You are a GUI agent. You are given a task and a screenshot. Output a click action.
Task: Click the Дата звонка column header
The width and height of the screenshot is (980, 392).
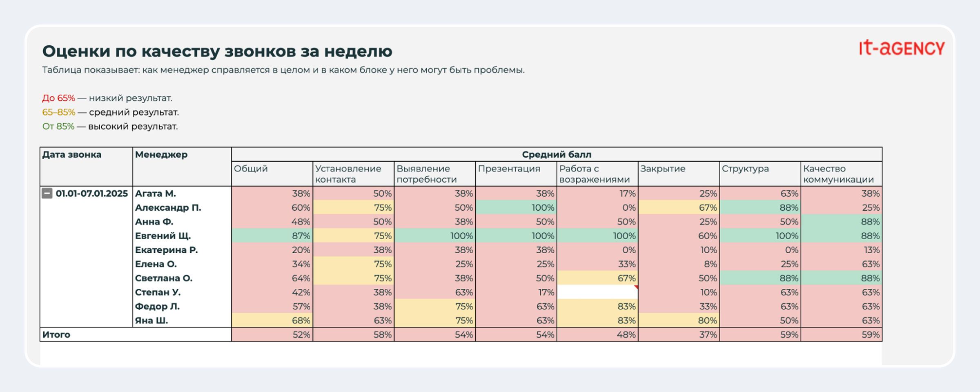tap(72, 155)
